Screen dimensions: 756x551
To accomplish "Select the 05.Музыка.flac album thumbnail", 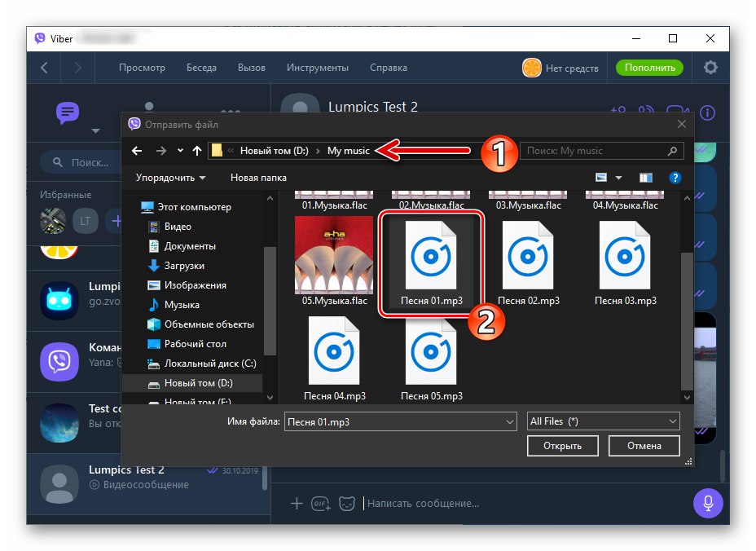I will point(334,255).
